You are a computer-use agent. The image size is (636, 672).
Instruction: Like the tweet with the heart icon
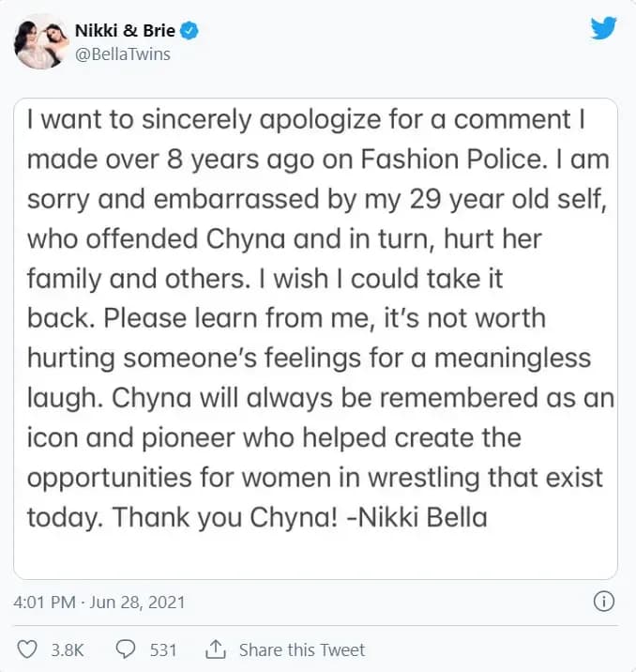(x=29, y=649)
